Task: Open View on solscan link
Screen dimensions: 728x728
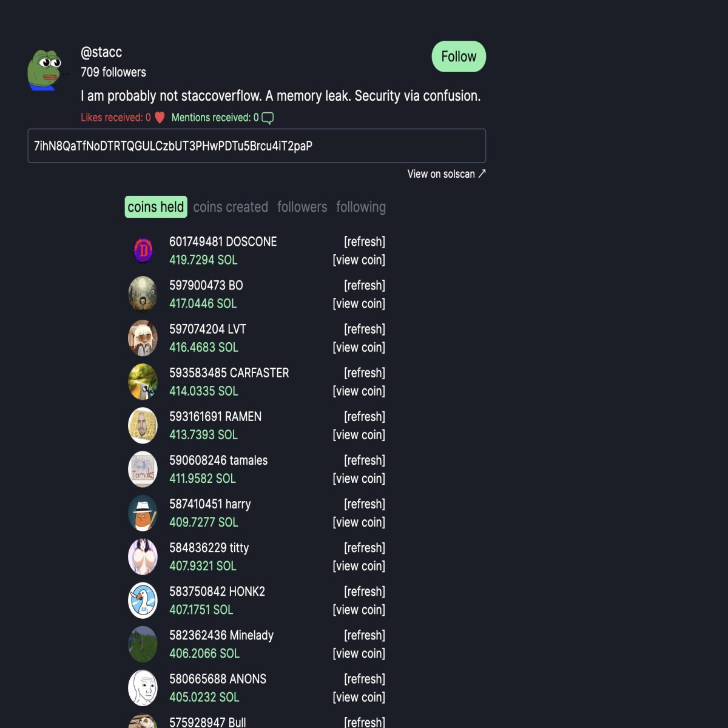Action: point(447,174)
